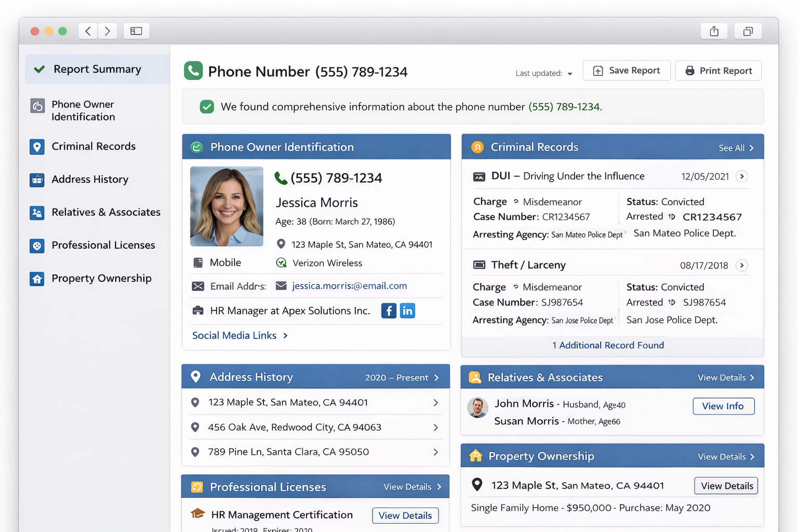Toggle the sidebar panel icon in toolbar
Screen dimensions: 798x532
[x=136, y=31]
